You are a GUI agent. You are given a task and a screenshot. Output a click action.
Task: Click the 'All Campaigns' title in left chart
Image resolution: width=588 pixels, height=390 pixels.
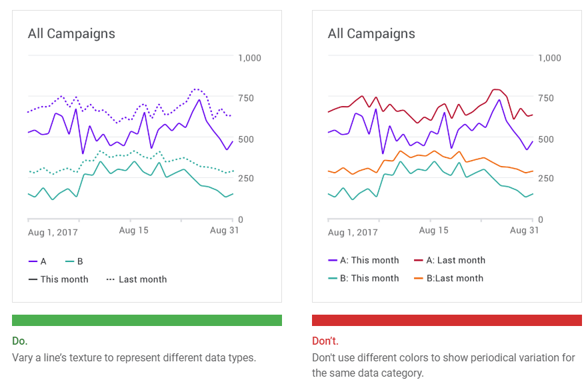coord(71,33)
